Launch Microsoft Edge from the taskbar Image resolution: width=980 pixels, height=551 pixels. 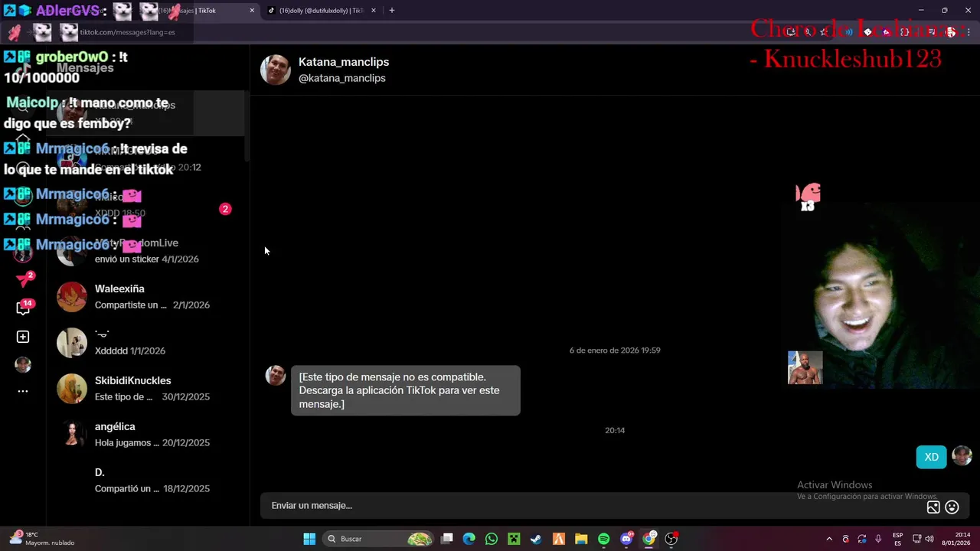pos(469,539)
